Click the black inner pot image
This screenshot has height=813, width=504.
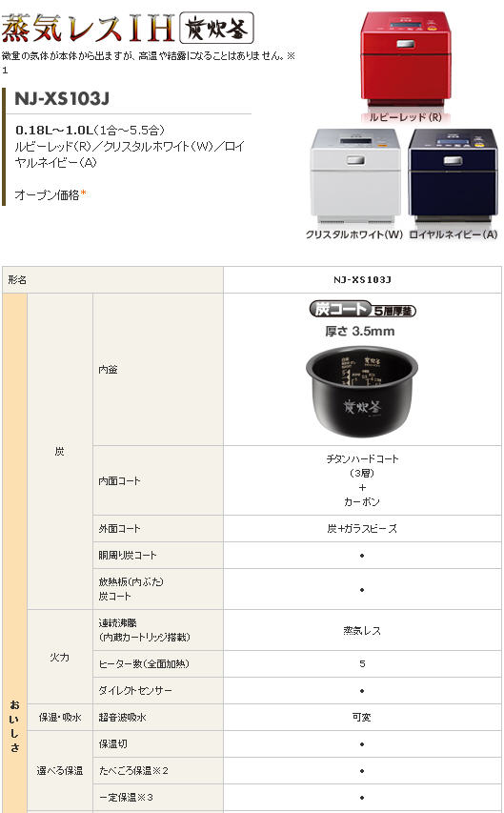pos(362,391)
